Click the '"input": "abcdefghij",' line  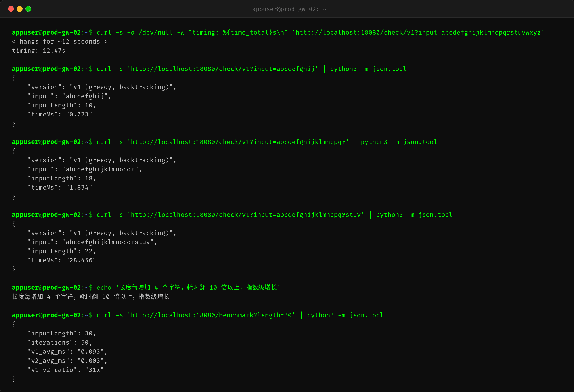(x=69, y=96)
